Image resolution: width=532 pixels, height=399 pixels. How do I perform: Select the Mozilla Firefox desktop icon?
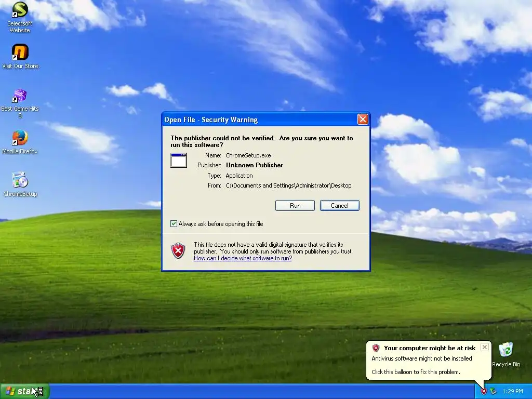pos(20,142)
